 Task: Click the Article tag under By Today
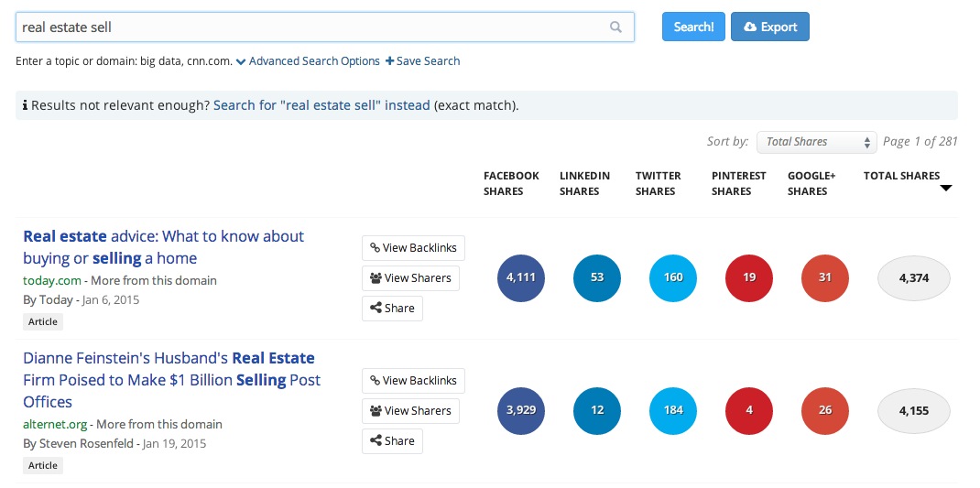click(43, 321)
